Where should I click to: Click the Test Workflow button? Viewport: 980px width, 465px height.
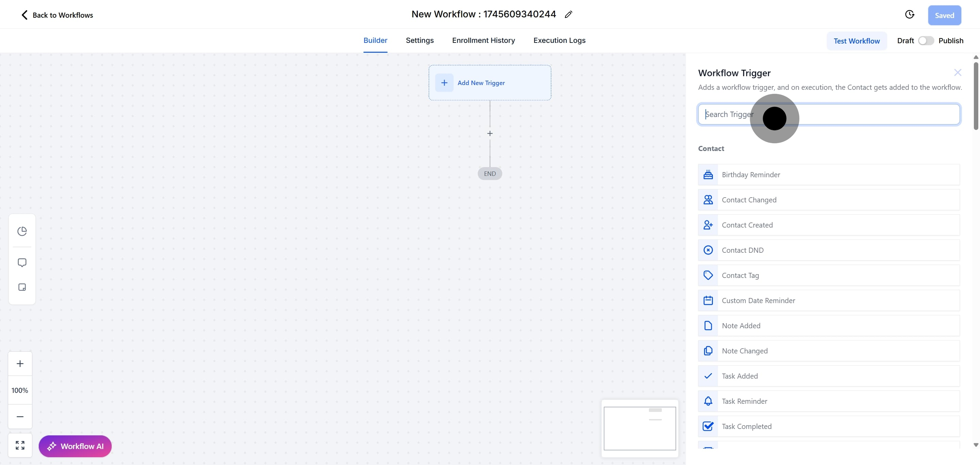tap(856, 41)
